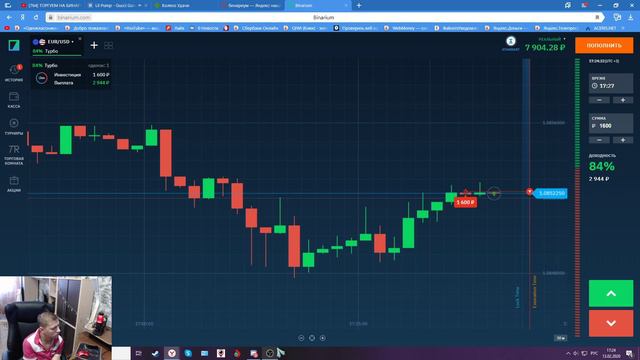Switch to the Яндекс search browser tab

250,5
